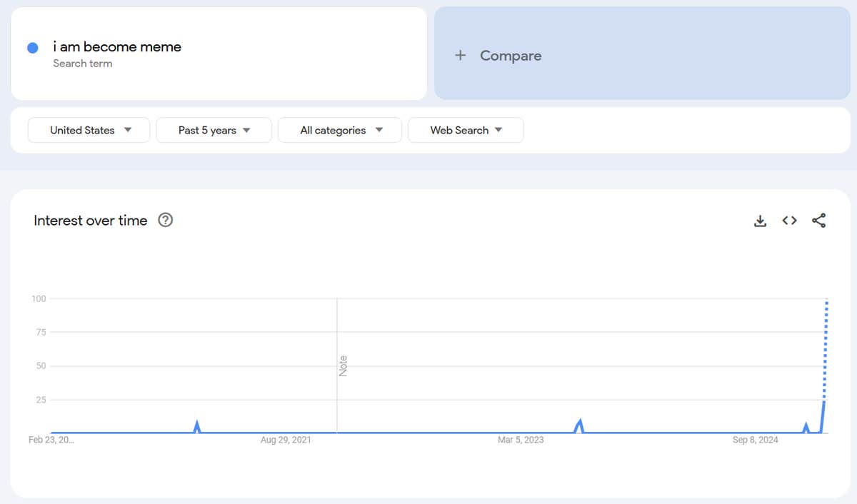Open the All categories dropdown

(340, 130)
